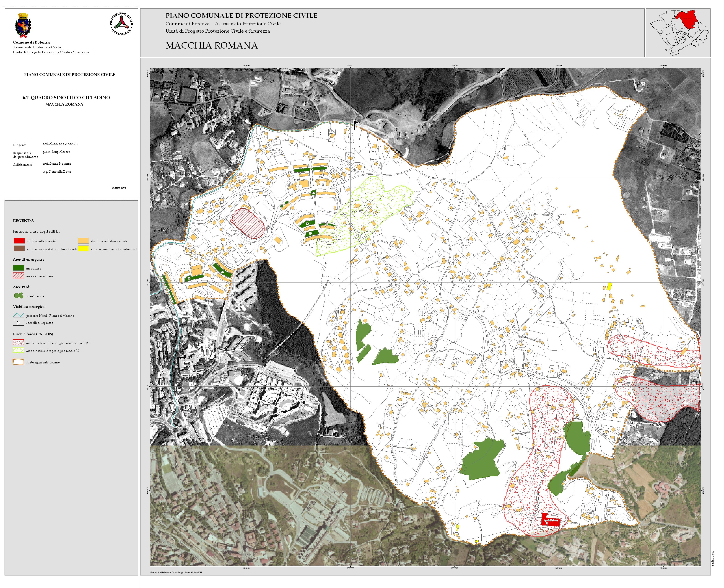
Task: Click the red attività collettive civili swatch
Action: [x=19, y=241]
